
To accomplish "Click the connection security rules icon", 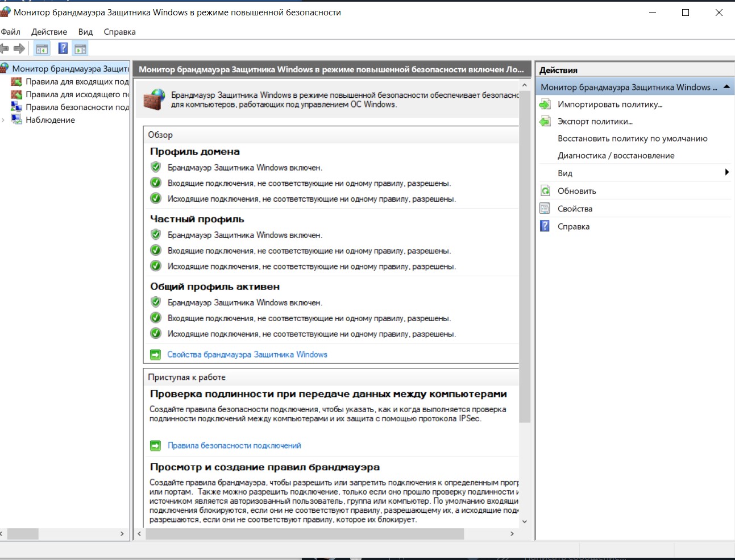I will pos(16,107).
